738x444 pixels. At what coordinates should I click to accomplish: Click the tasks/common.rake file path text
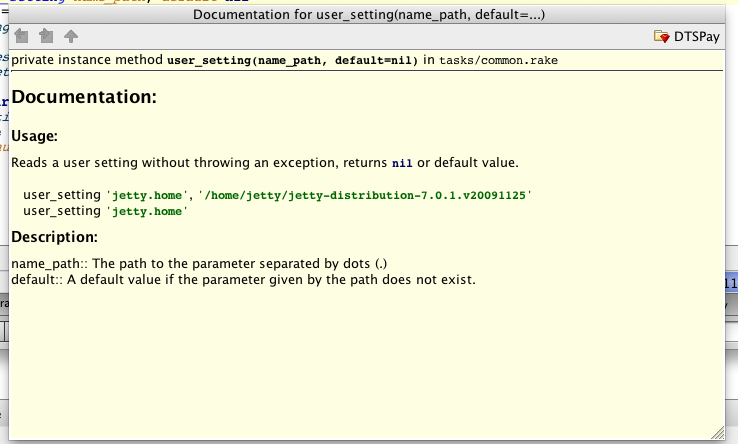pos(498,60)
